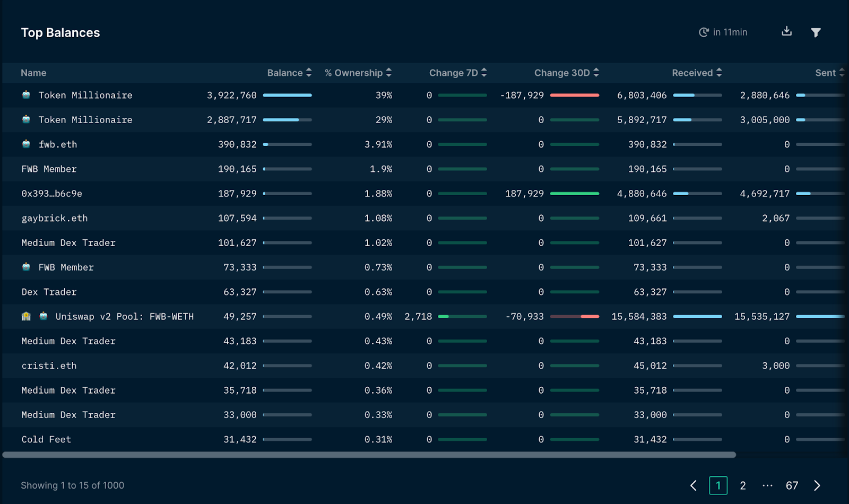Sort by Received column header
The width and height of the screenshot is (849, 504).
696,73
